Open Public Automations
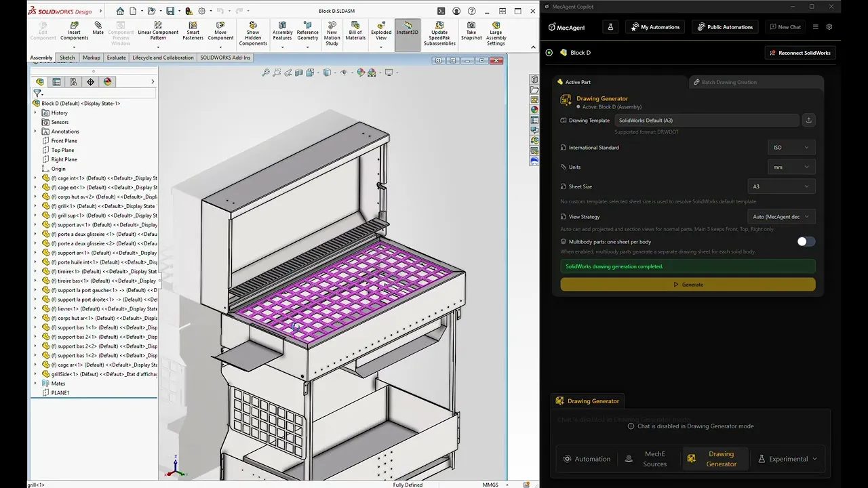The width and height of the screenshot is (868, 488). pyautogui.click(x=725, y=27)
